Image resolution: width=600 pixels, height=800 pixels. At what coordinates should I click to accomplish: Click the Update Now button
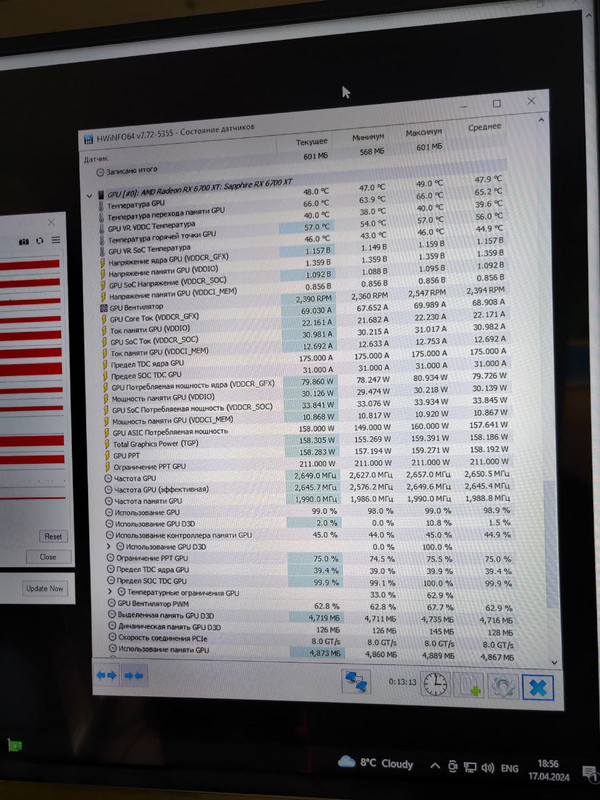click(x=45, y=588)
